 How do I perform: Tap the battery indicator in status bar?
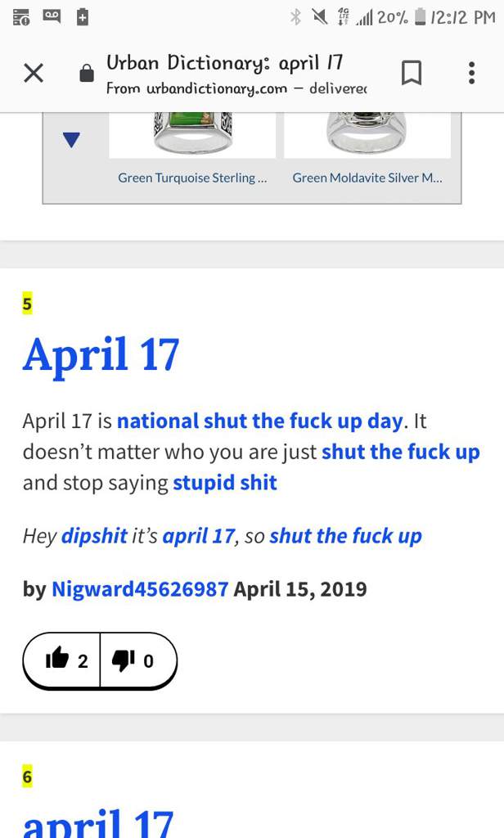point(421,17)
